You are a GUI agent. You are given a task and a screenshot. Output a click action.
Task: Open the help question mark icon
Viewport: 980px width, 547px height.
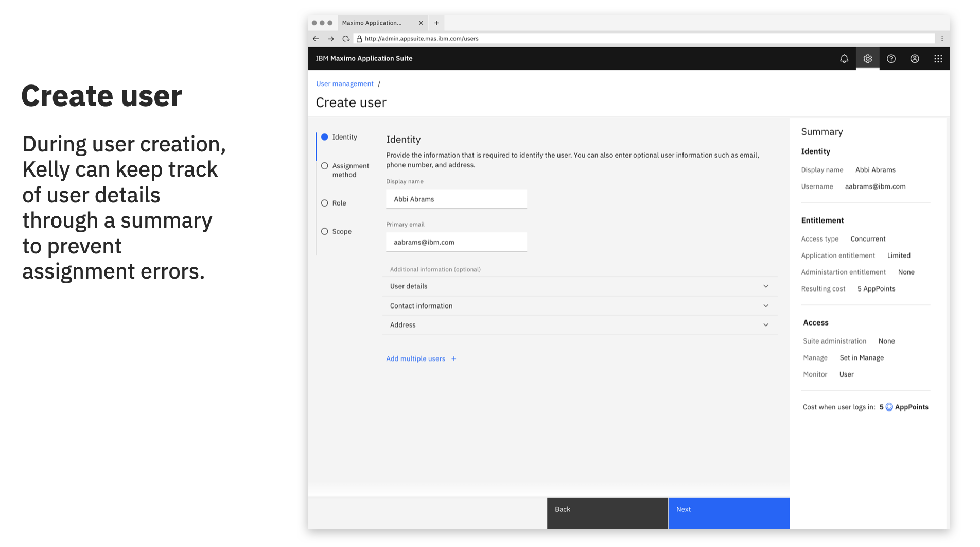click(x=891, y=59)
